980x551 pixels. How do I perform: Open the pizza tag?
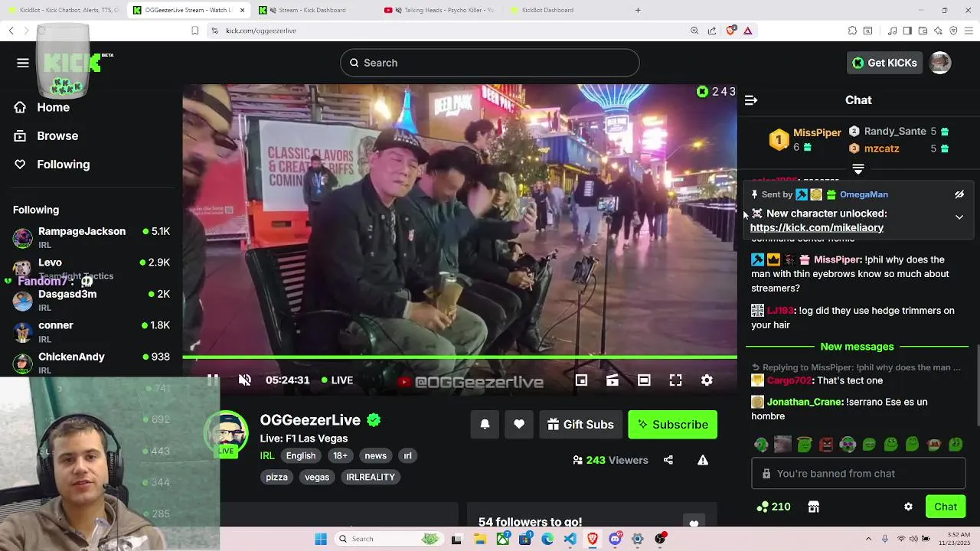point(276,477)
